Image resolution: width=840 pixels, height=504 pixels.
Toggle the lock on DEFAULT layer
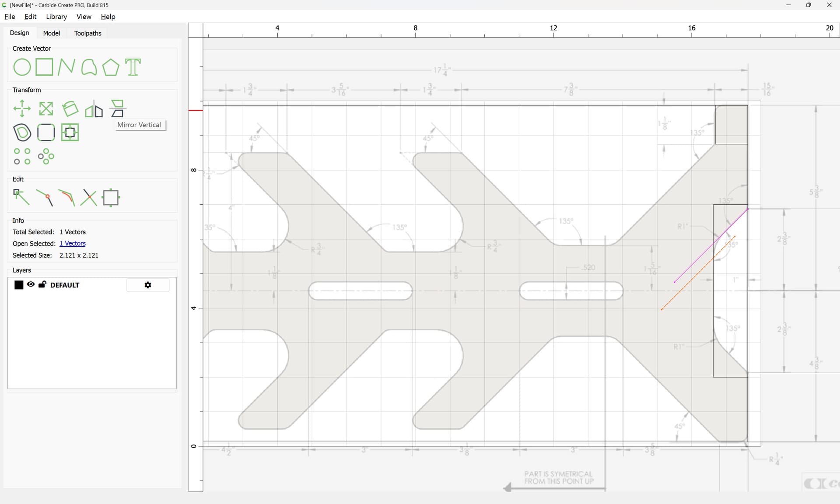point(42,284)
